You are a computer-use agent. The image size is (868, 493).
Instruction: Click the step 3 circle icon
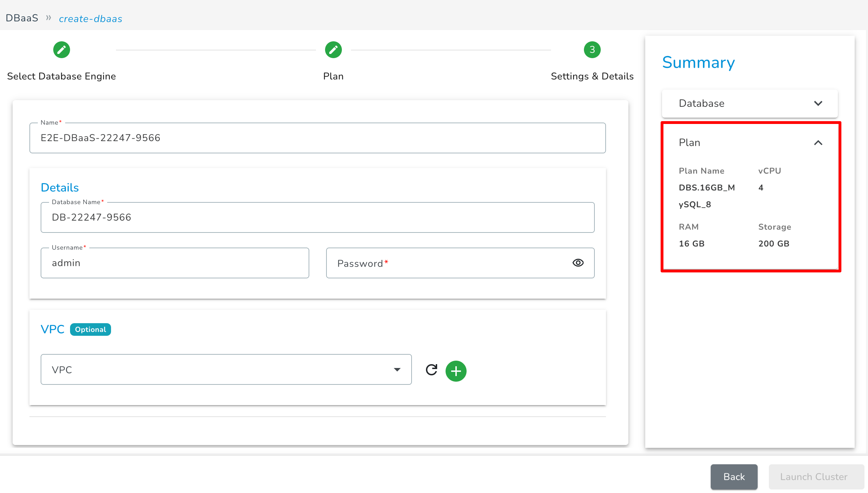(592, 50)
